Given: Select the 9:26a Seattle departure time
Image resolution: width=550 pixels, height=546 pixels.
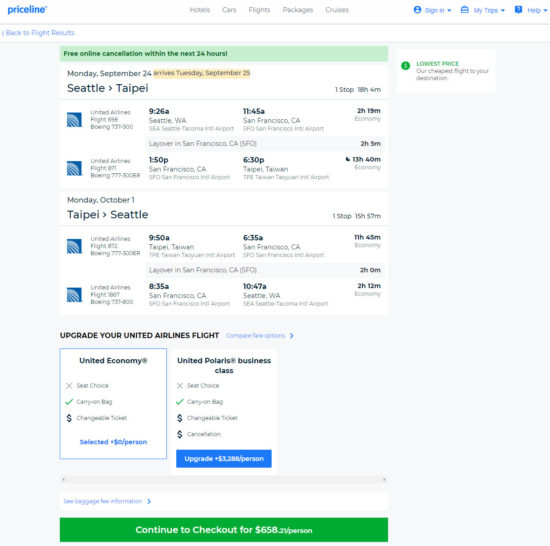Looking at the screenshot, I should pos(159,111).
